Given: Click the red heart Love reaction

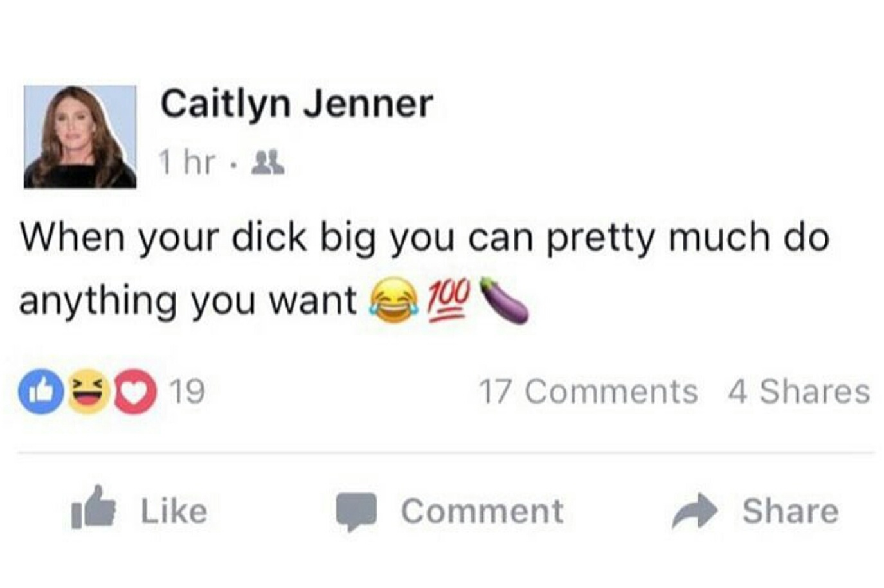Looking at the screenshot, I should 135,391.
